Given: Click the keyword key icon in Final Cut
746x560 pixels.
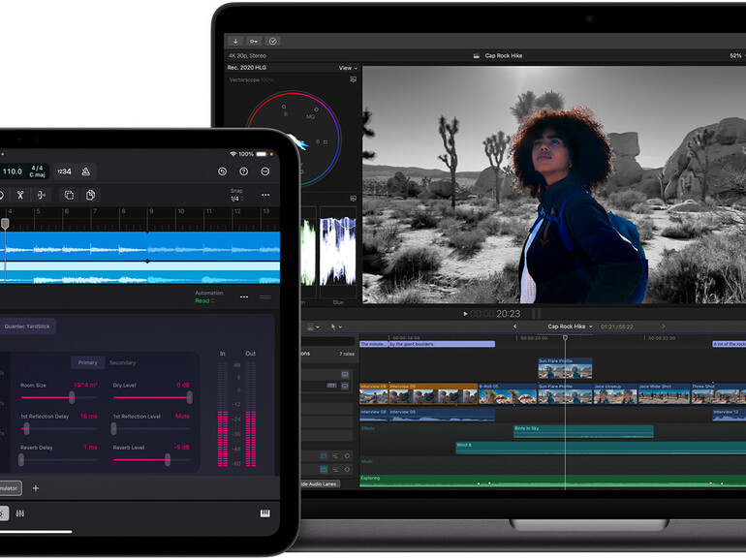Looking at the screenshot, I should (x=254, y=42).
